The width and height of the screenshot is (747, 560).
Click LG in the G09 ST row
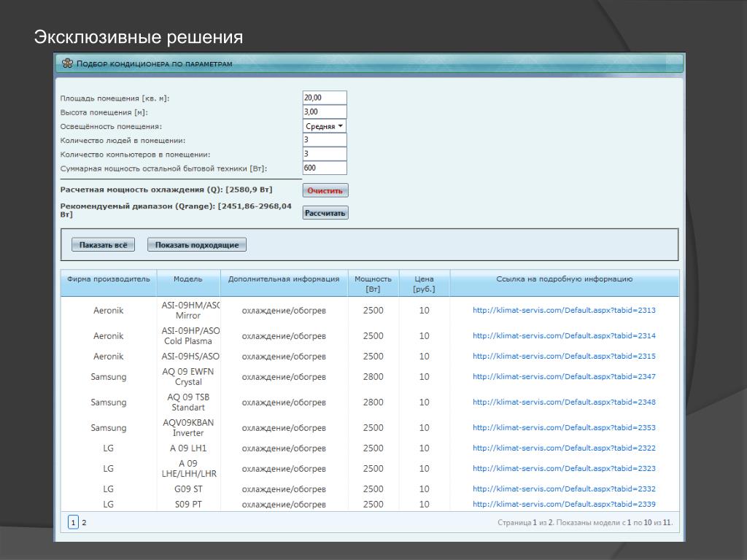point(109,489)
